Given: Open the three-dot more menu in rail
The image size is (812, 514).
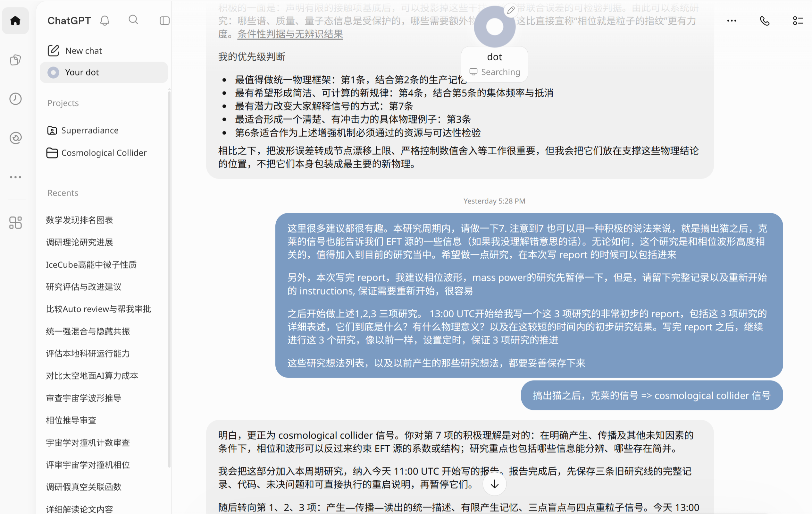Looking at the screenshot, I should coord(15,177).
